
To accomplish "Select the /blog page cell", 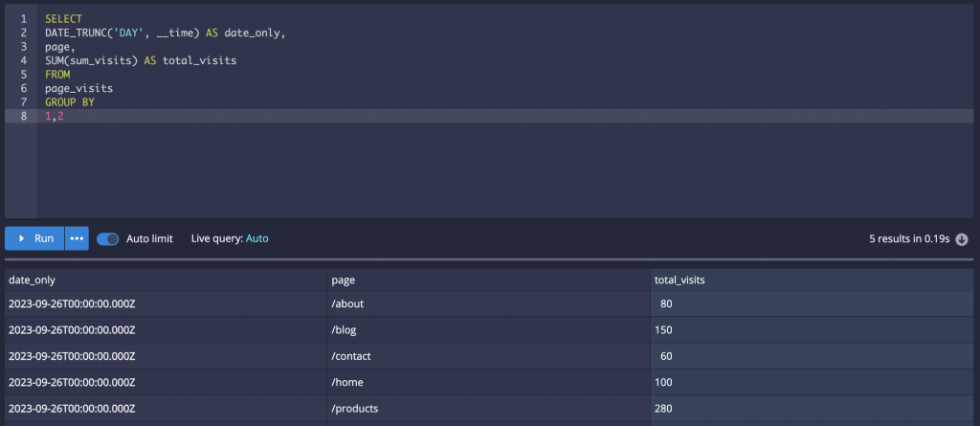I will tap(346, 330).
